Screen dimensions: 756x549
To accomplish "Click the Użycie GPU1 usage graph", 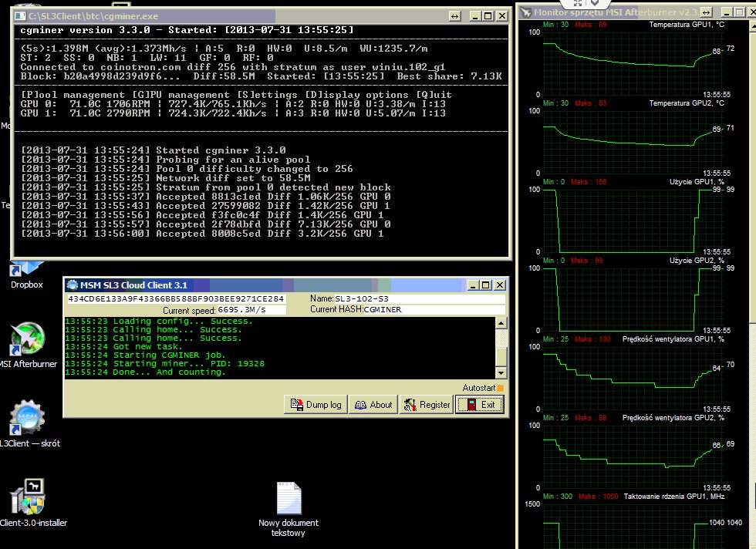I will (634, 221).
